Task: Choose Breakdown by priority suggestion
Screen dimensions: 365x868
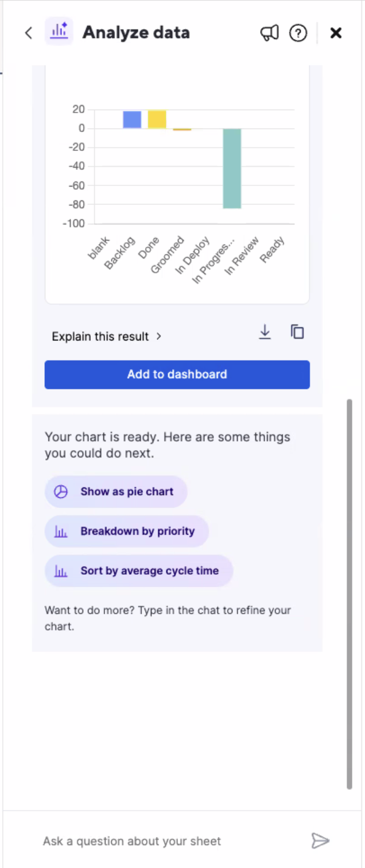Action: click(x=127, y=531)
